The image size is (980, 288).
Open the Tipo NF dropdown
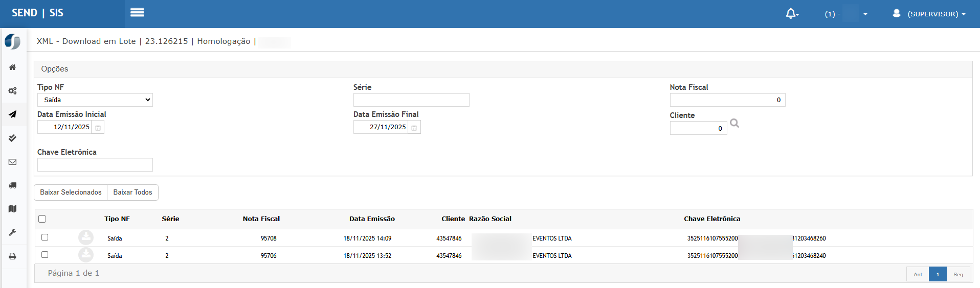(x=95, y=100)
